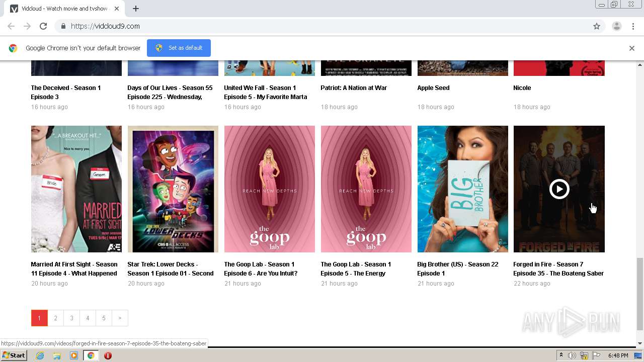Select the current pagination page 1

[39, 318]
